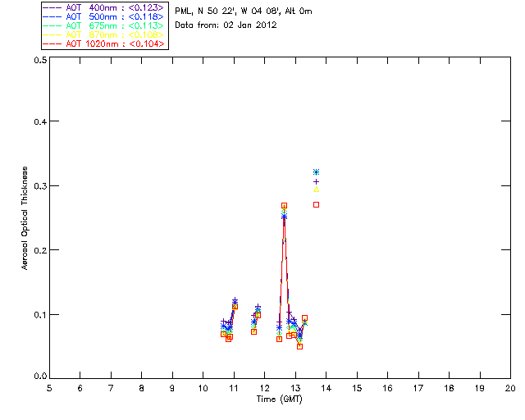
Task: Click the x-axis tick label 10
Action: coord(203,388)
